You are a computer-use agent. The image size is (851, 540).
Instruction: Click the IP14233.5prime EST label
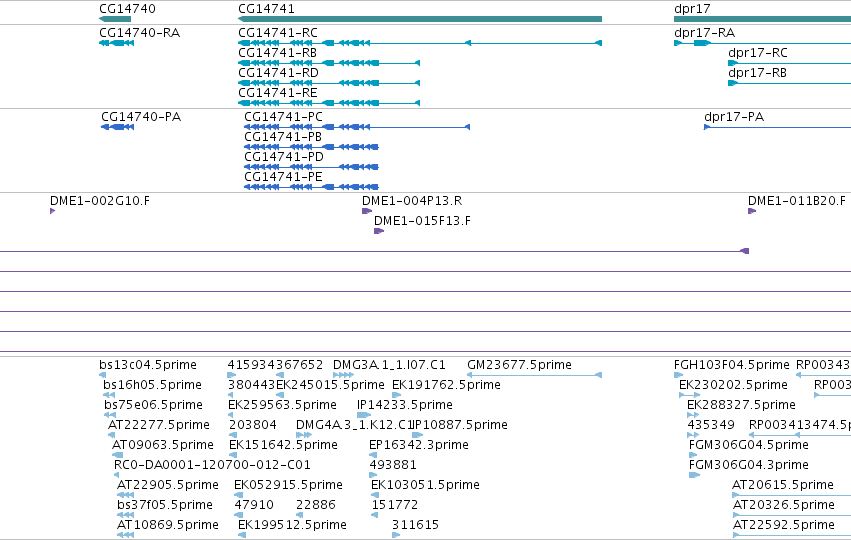[405, 405]
